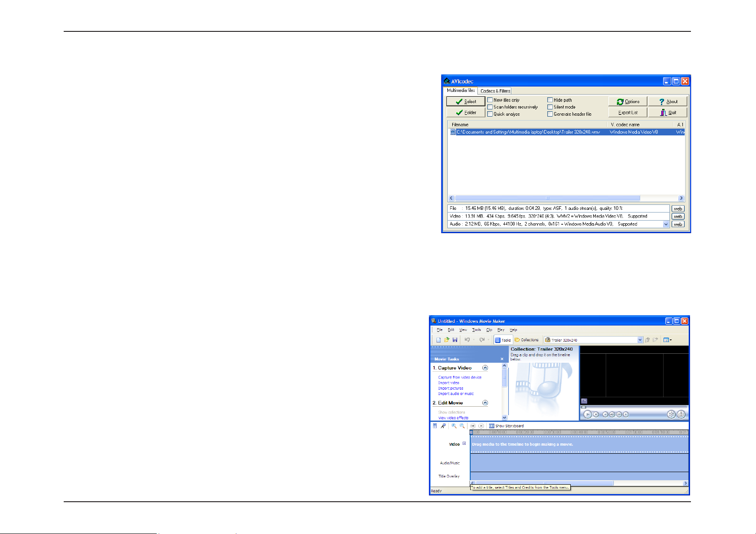Click Import video link
This screenshot has height=534, width=756.
pyautogui.click(x=449, y=383)
